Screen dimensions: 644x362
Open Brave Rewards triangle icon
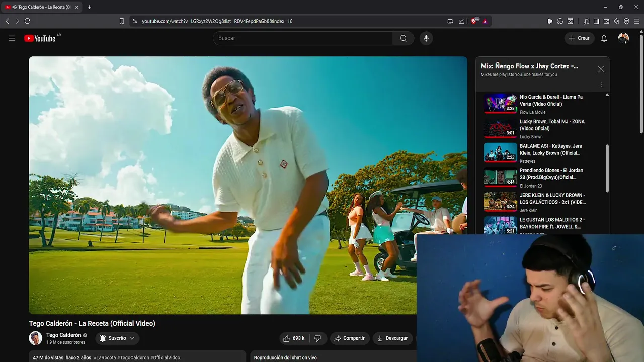point(485,21)
